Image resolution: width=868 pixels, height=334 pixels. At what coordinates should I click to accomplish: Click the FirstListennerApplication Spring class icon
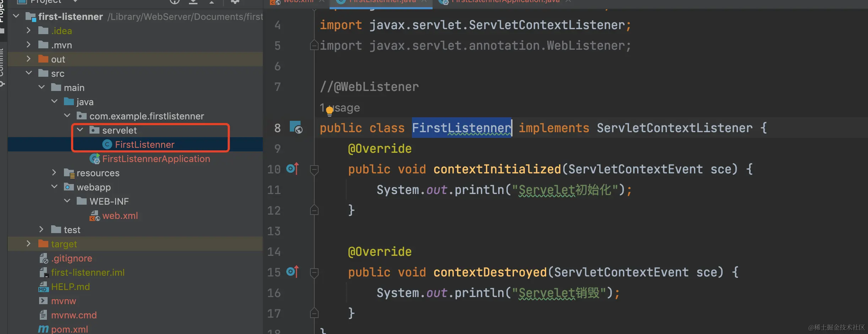click(94, 159)
